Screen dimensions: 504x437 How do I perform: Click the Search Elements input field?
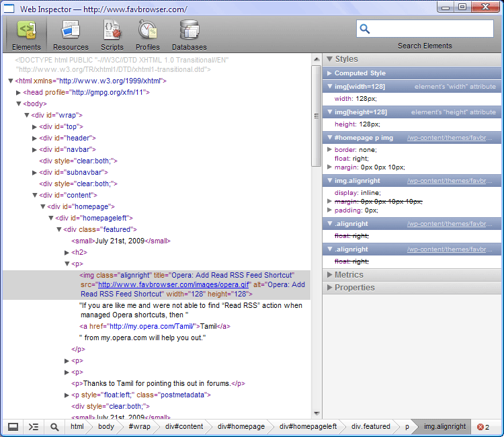(x=431, y=29)
